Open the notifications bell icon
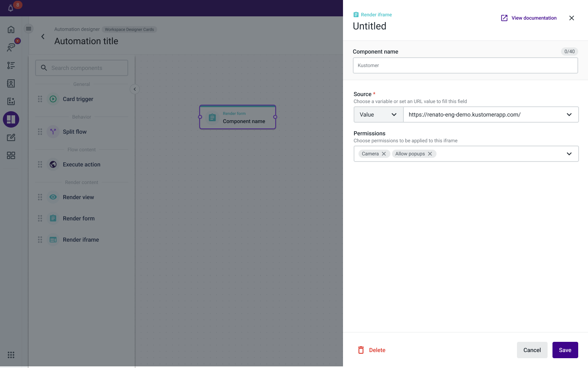This screenshot has height=368, width=588. (x=11, y=8)
